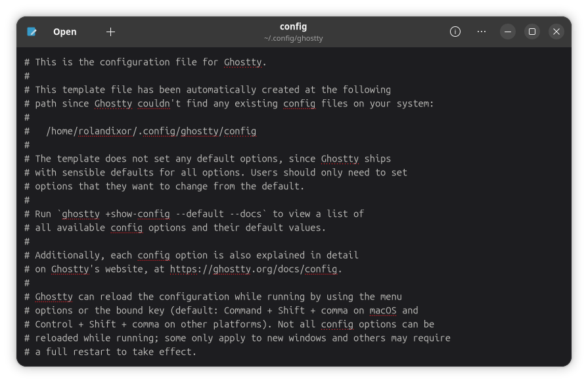Screen dimensions: 588x383
Task: Open a new tab with the plus icon
Action: point(110,32)
